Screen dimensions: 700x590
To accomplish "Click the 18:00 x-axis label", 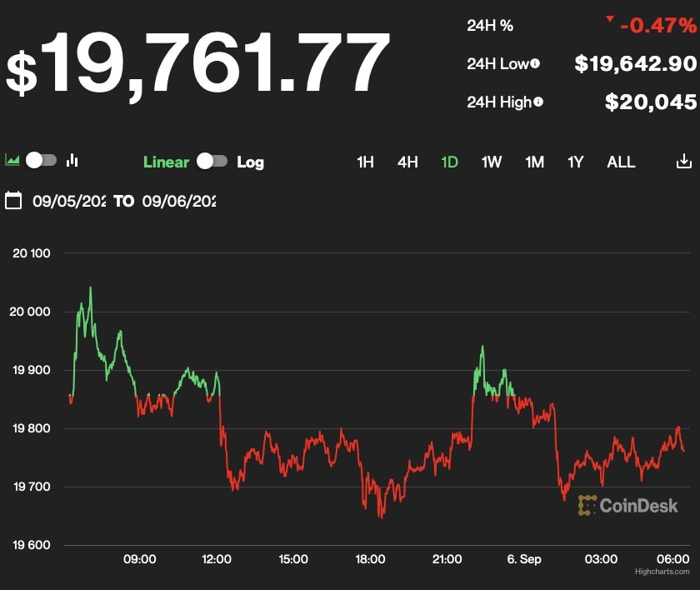I will click(370, 559).
